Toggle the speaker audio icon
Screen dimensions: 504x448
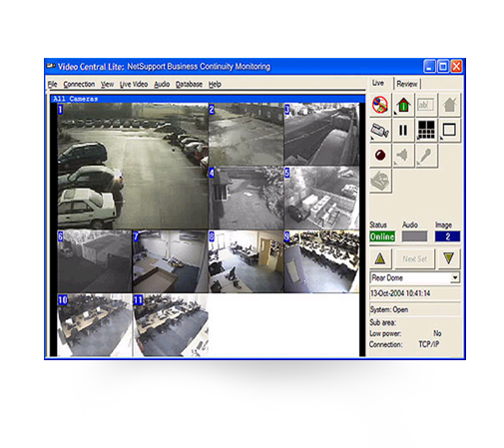coord(403,156)
